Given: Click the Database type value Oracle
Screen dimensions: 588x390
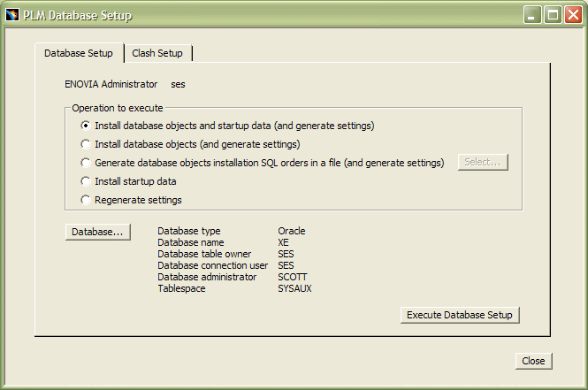Looking at the screenshot, I should 291,231.
